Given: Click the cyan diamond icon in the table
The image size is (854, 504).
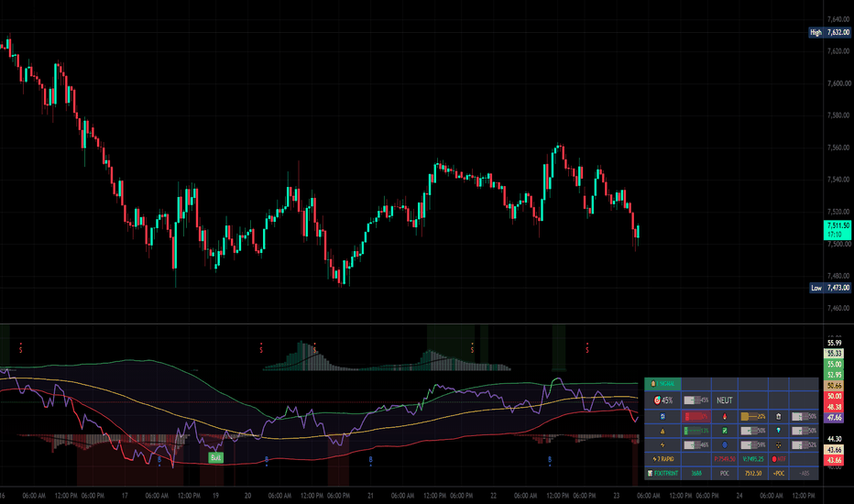Looking at the screenshot, I should 778,431.
